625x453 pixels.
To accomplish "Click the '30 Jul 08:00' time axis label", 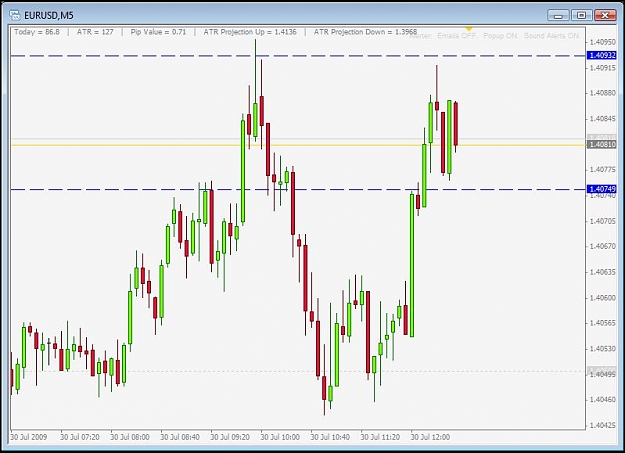I will pyautogui.click(x=130, y=437).
